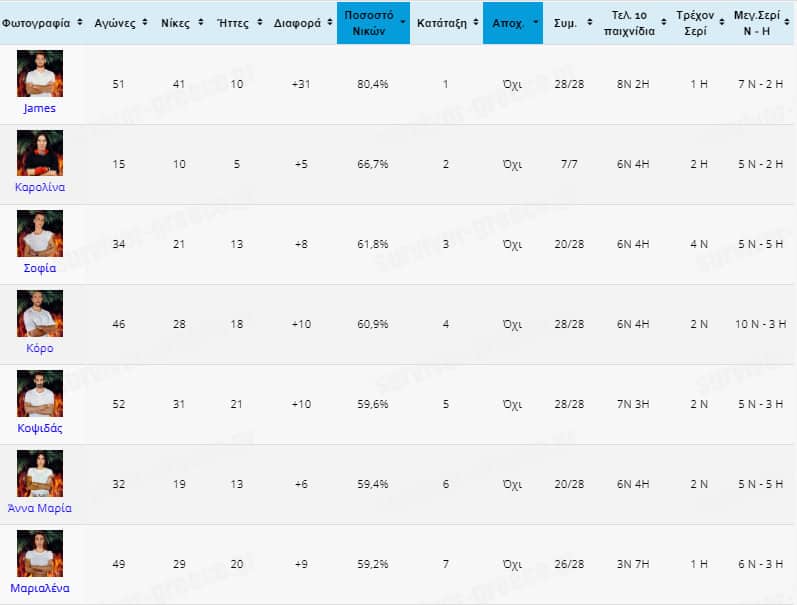Click sort arrows on Νίκες column
Image resolution: width=797 pixels, height=605 pixels.
click(x=200, y=22)
